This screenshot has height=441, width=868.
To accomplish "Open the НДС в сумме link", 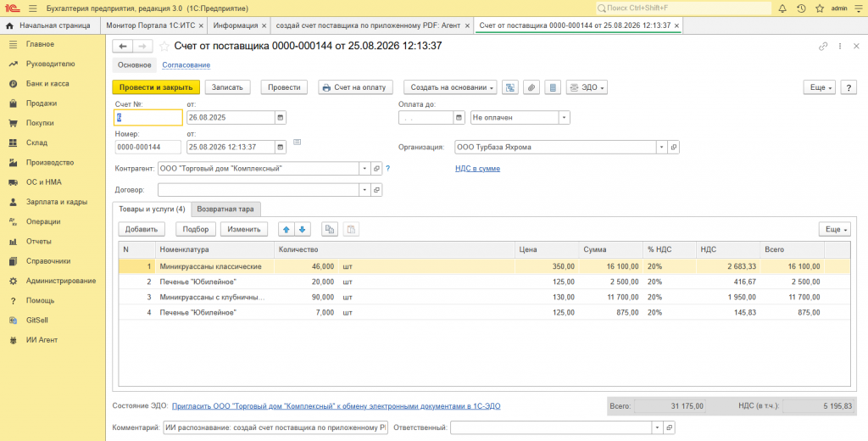I will (x=477, y=169).
